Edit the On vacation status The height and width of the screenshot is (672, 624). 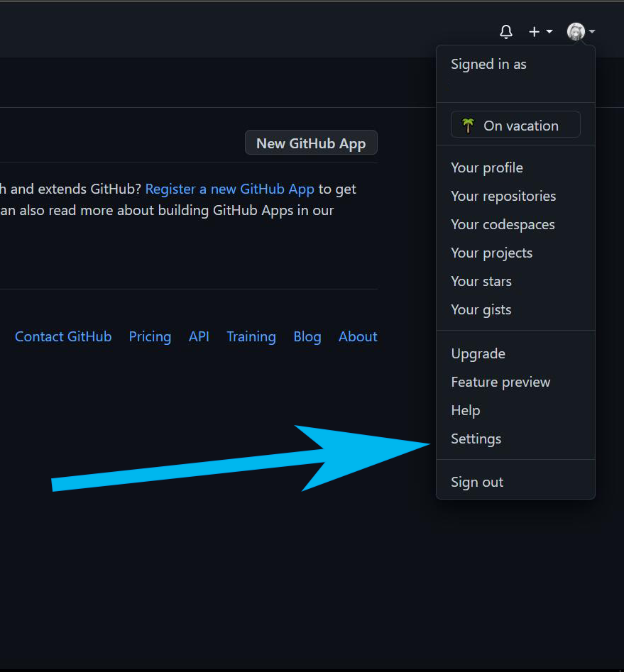(515, 125)
